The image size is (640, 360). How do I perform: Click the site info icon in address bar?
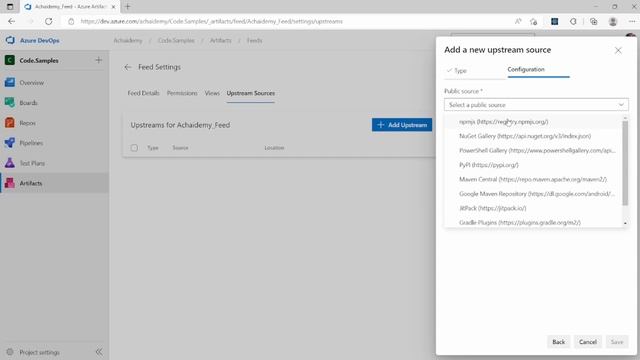[x=71, y=21]
